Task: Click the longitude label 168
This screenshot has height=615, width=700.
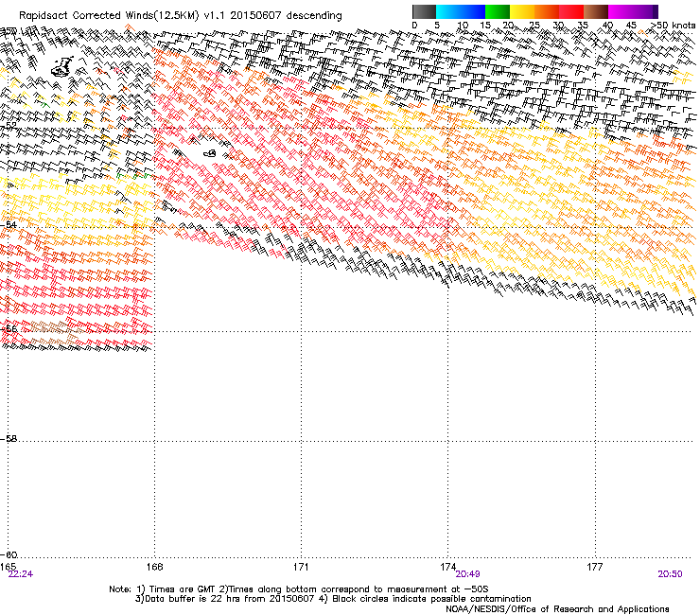Action: (x=154, y=567)
